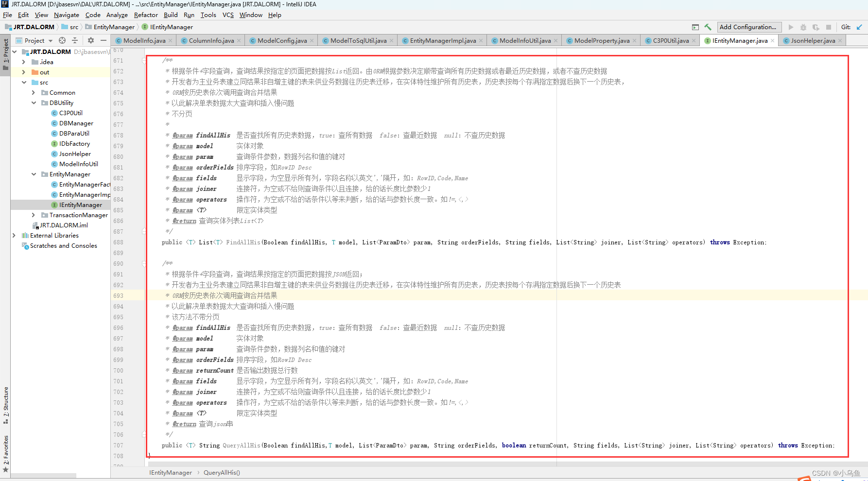The width and height of the screenshot is (868, 481).
Task: Click the Git update project arrow icon
Action: tap(859, 27)
